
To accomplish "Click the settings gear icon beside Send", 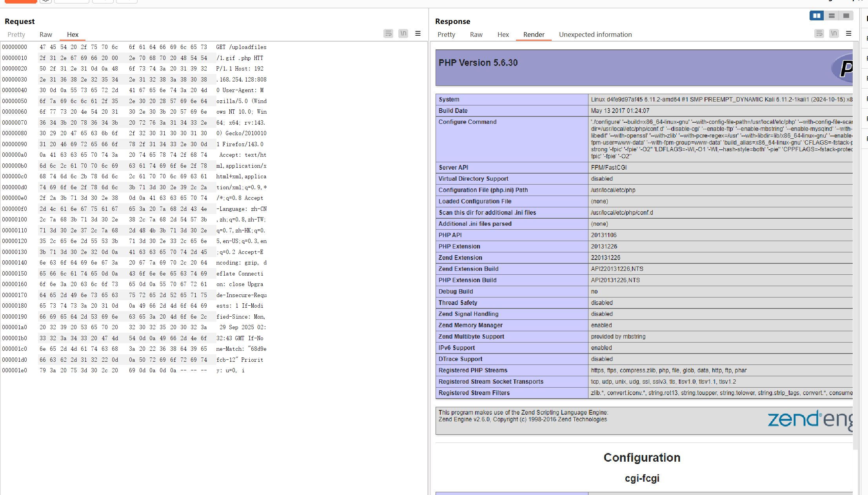I will click(x=45, y=1).
